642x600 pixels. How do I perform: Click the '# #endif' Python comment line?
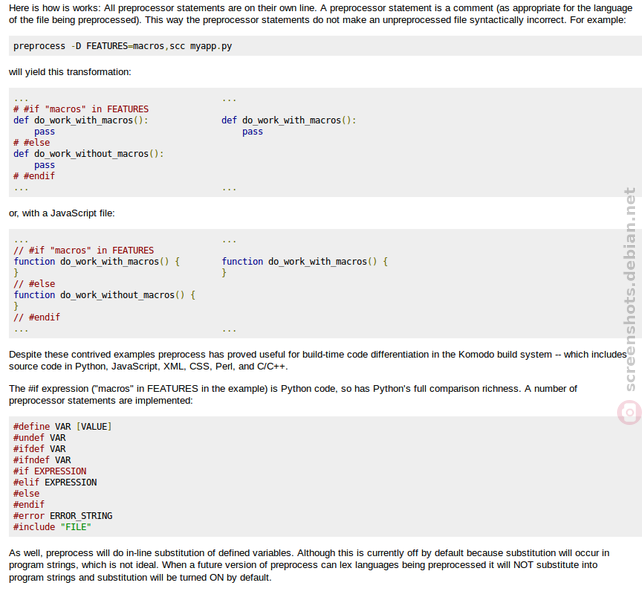click(34, 176)
